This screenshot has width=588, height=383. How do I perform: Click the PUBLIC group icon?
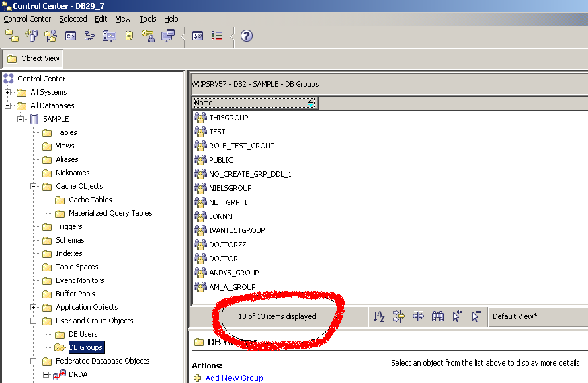[x=200, y=160]
